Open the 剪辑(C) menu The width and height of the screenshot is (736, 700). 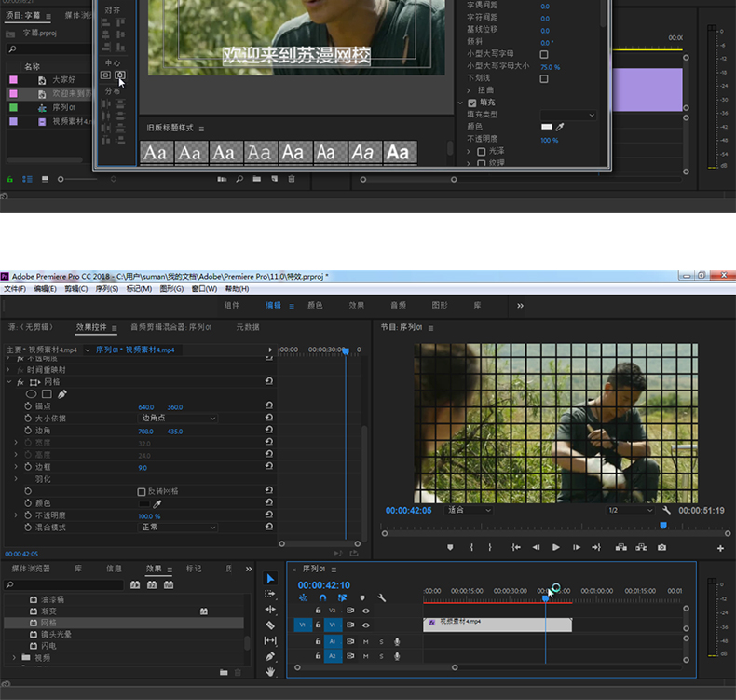pos(76,289)
